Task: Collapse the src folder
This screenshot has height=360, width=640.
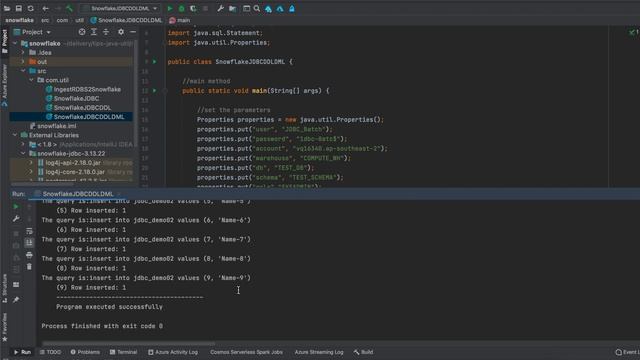Action: pyautogui.click(x=23, y=71)
